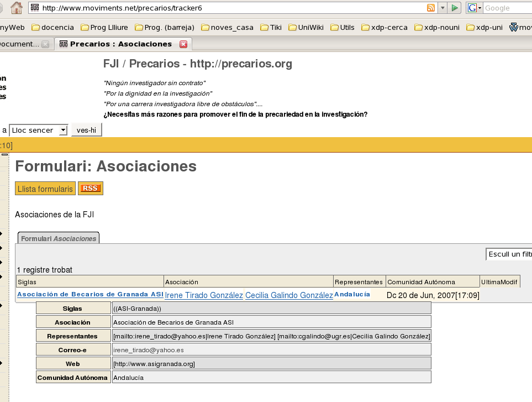Close the partially visible document tab
This screenshot has width=532, height=402.
click(45, 44)
